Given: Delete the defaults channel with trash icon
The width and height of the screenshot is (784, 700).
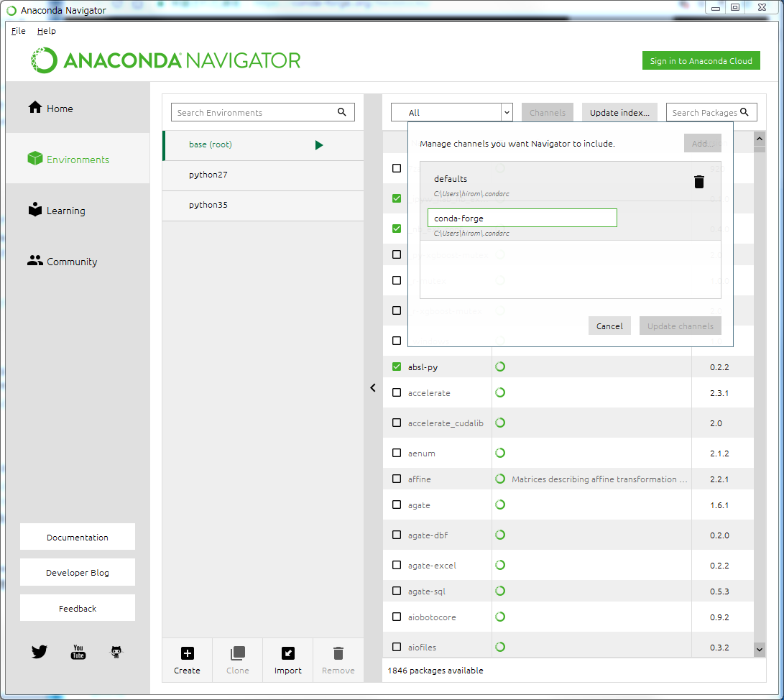Looking at the screenshot, I should tap(699, 182).
